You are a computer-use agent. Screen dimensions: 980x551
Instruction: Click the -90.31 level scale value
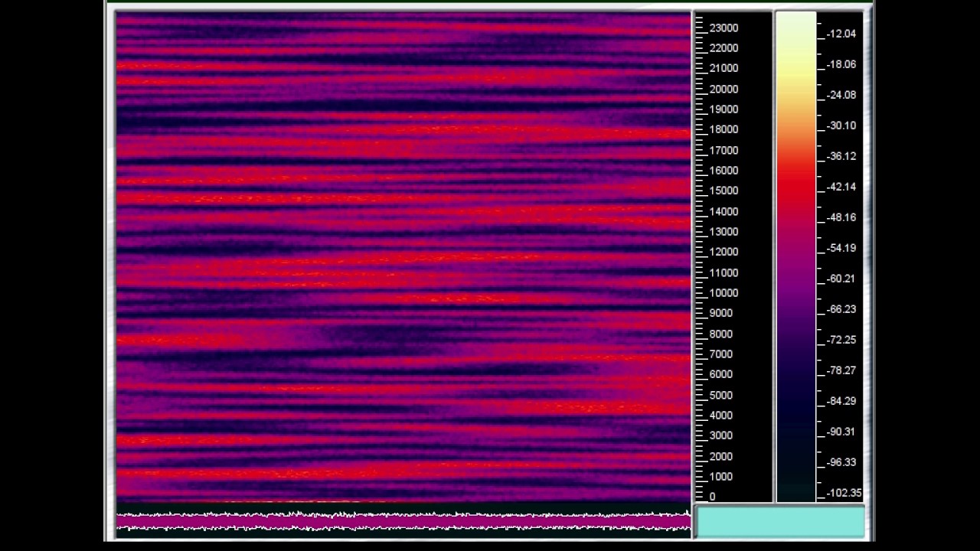coord(841,432)
